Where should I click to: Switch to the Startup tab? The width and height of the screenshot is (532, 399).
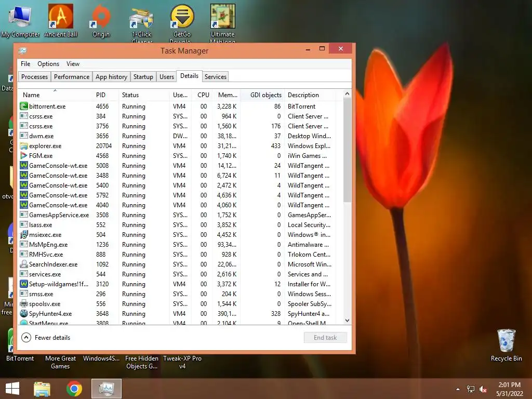[x=143, y=77]
